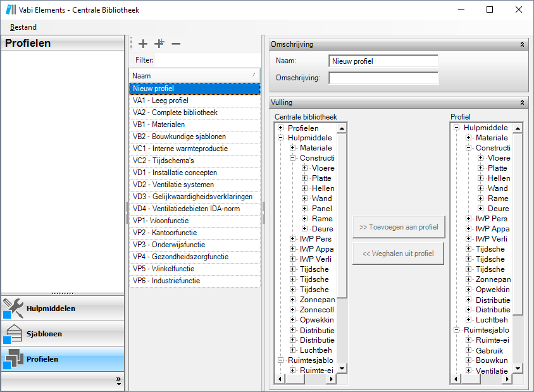Open Hulpmiddelen via its wrench icon
534x392 pixels.
point(13,308)
